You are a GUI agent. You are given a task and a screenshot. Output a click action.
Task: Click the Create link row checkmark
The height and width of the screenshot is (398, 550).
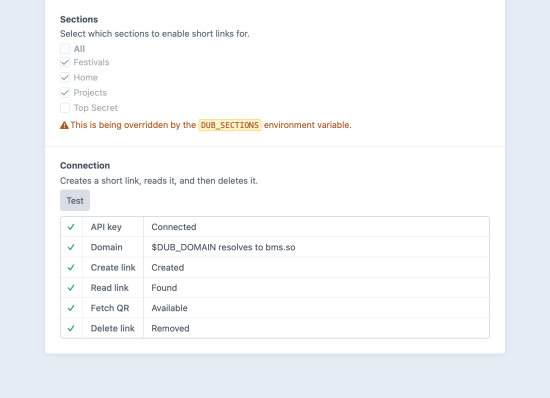[x=71, y=268]
